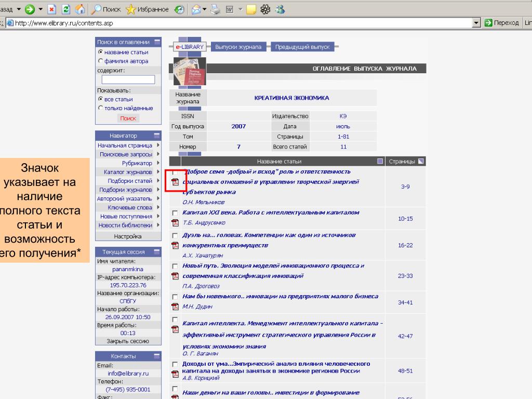
Task: Open Forward button history dropdown arrow
Action: coord(41,9)
